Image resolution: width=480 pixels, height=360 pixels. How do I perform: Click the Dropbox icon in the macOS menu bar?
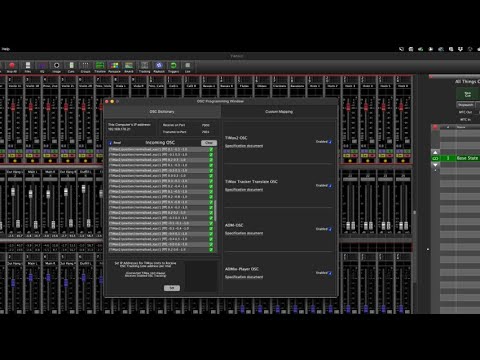[x=460, y=49]
